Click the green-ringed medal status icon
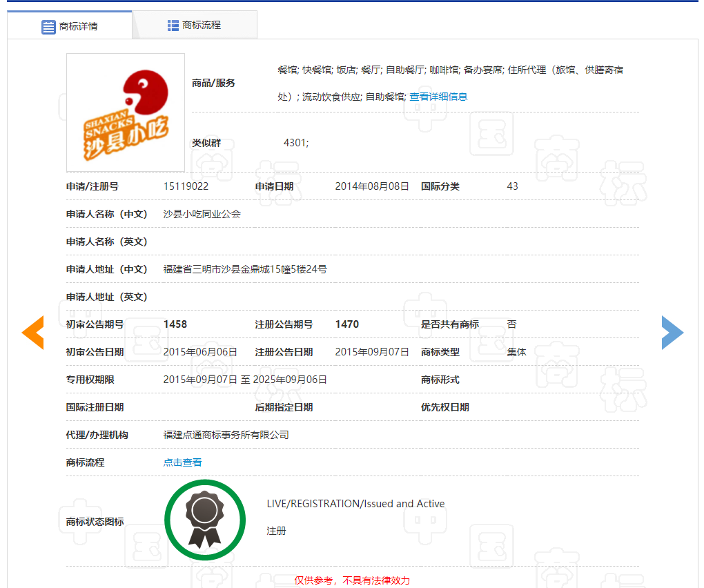The width and height of the screenshot is (704, 588). coord(205,520)
